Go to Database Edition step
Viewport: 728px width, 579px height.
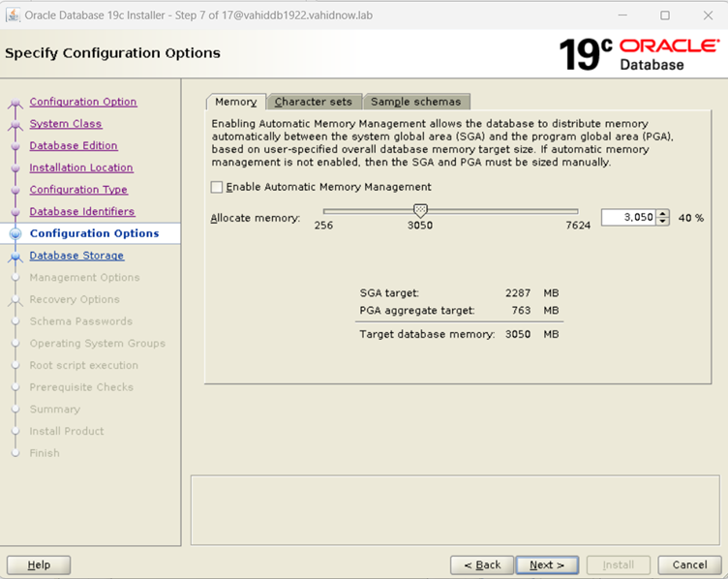pos(74,146)
